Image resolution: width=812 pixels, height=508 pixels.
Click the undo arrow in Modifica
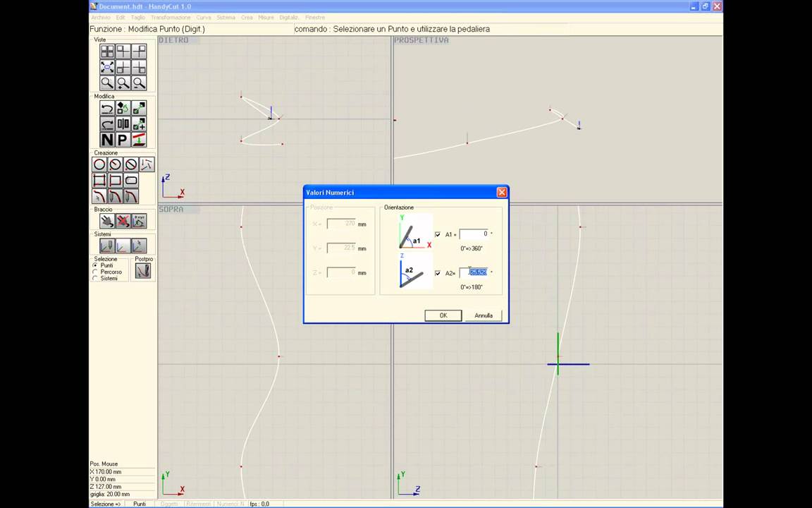pyautogui.click(x=107, y=108)
